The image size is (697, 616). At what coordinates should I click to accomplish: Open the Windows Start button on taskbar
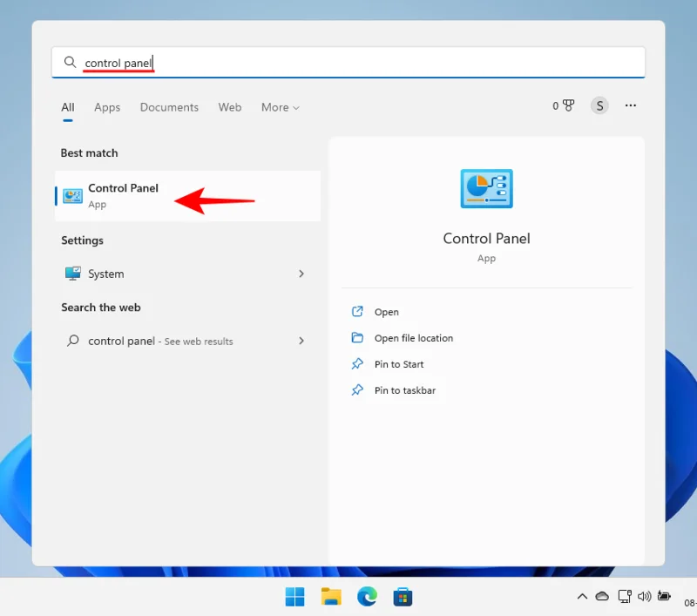tap(294, 597)
